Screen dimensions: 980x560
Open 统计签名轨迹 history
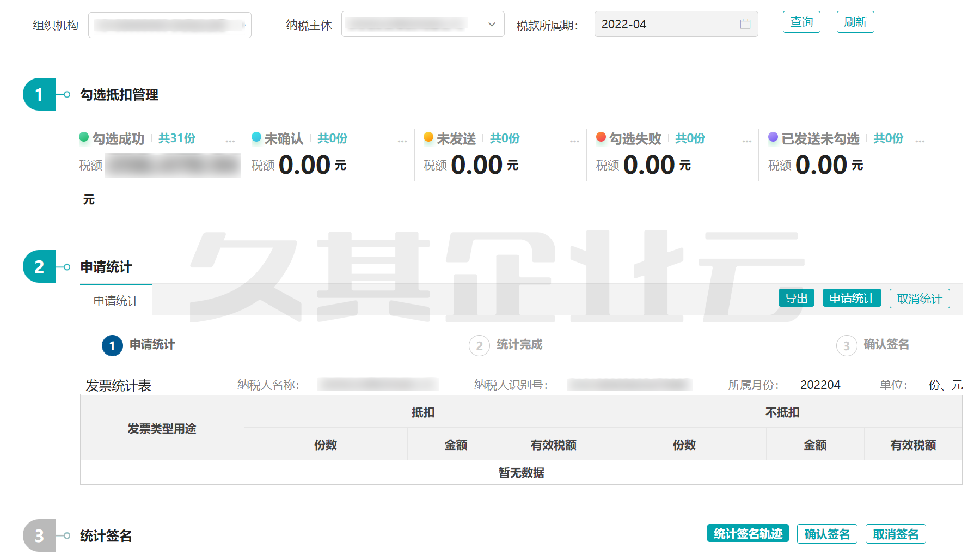(x=748, y=534)
